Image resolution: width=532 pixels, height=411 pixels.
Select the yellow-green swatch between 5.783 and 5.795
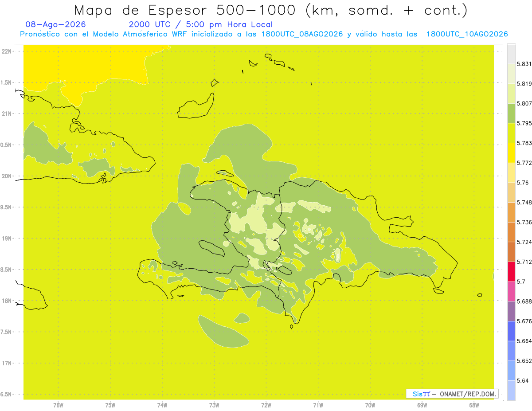pyautogui.click(x=511, y=133)
